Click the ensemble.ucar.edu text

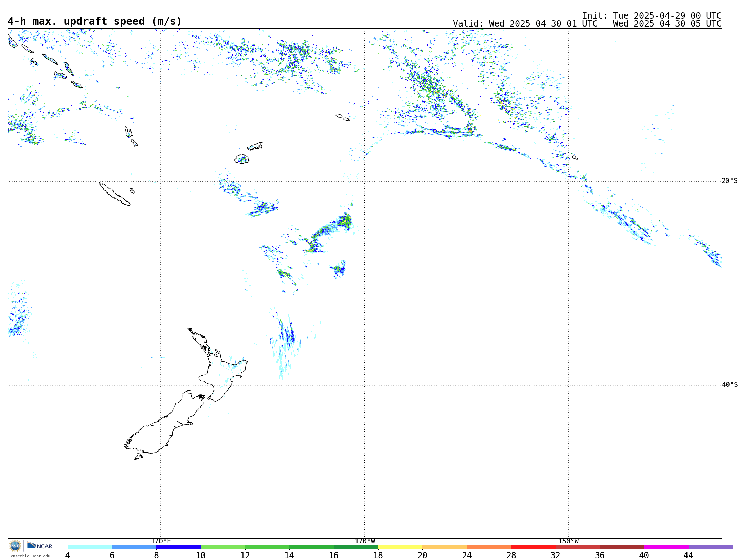tap(30, 556)
